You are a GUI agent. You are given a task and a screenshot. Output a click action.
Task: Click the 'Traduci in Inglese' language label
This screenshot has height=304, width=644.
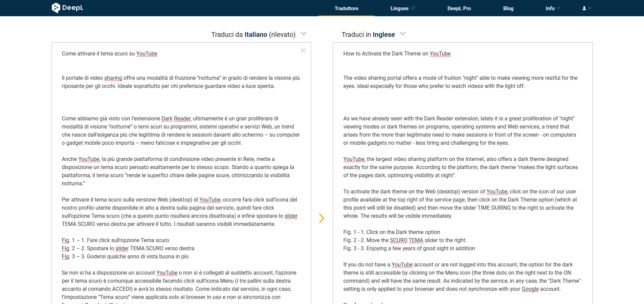coord(368,34)
